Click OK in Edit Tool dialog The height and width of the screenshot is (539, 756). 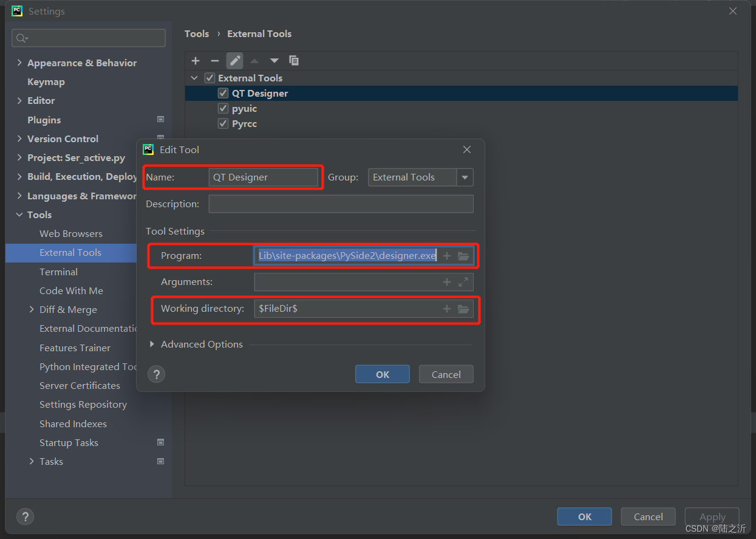tap(383, 374)
